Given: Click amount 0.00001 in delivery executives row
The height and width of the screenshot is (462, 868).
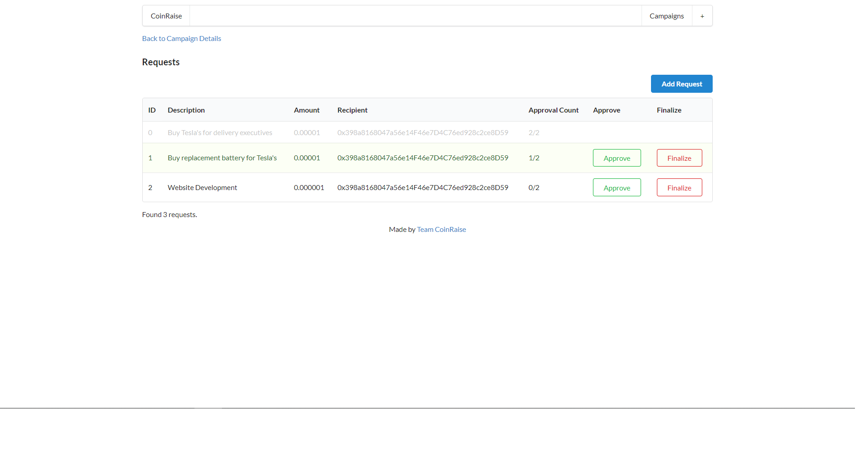Looking at the screenshot, I should (x=307, y=132).
